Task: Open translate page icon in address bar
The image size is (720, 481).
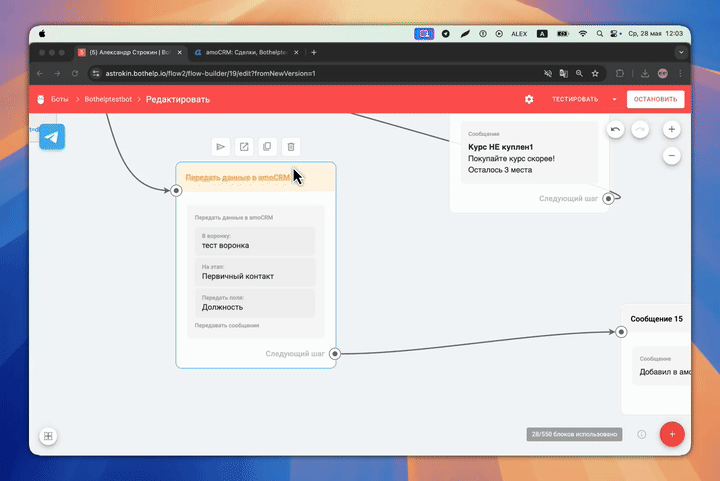Action: [x=563, y=73]
